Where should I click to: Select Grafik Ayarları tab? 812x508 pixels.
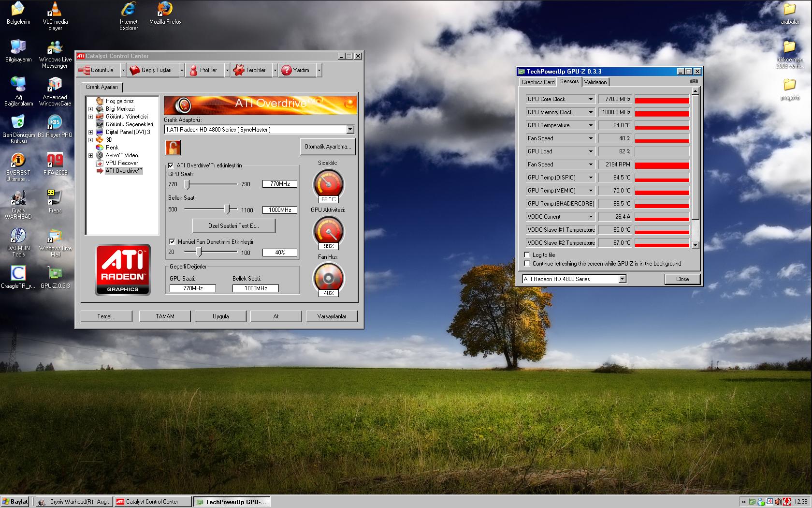tap(101, 87)
